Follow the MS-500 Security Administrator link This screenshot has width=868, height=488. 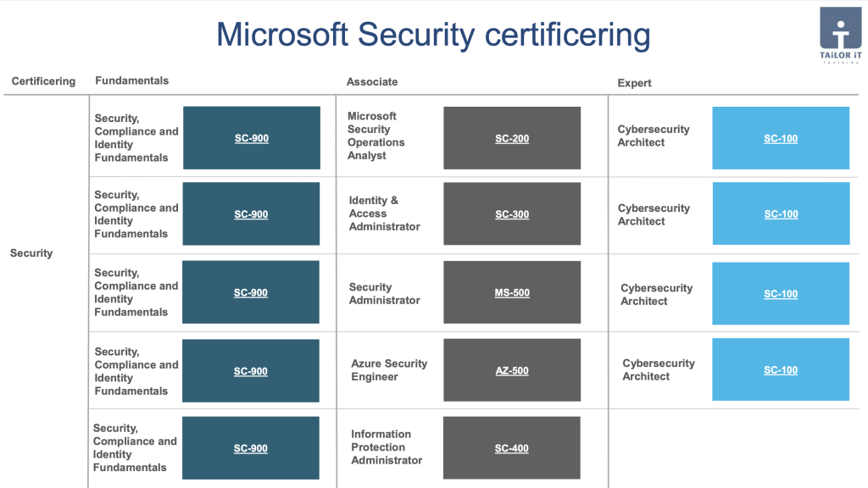pyautogui.click(x=512, y=292)
